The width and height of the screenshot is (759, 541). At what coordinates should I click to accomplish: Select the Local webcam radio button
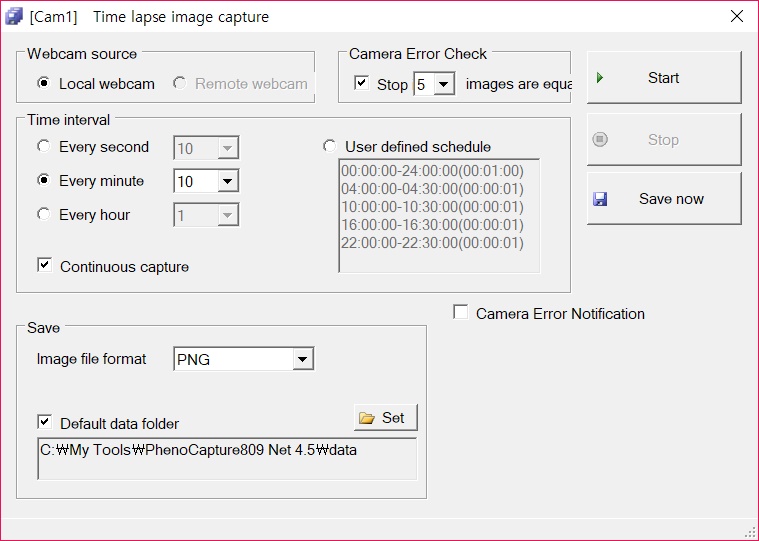(x=44, y=84)
